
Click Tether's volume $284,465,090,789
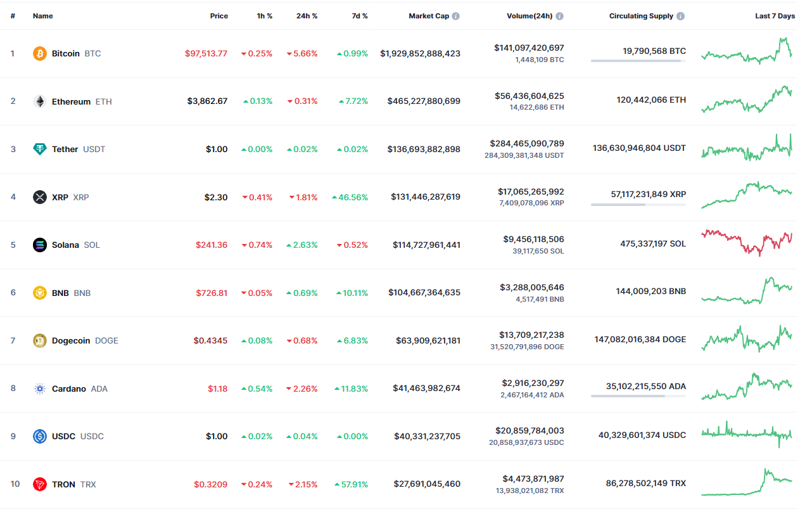(527, 144)
